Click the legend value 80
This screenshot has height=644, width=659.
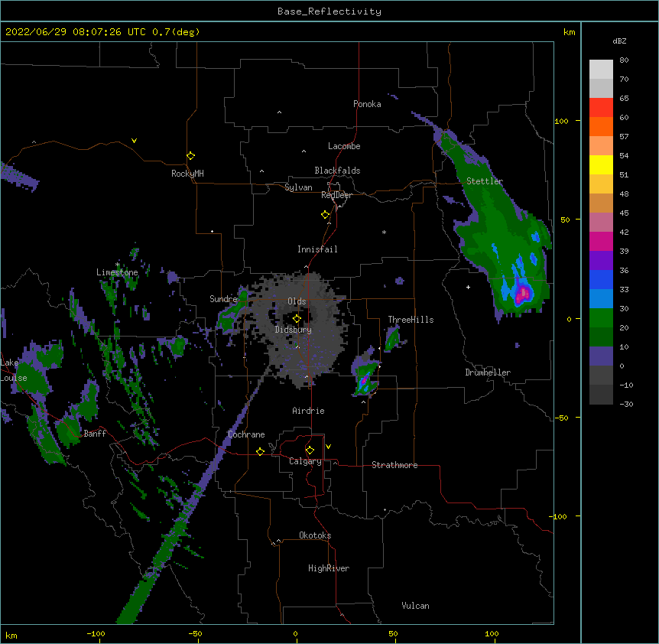pos(624,60)
